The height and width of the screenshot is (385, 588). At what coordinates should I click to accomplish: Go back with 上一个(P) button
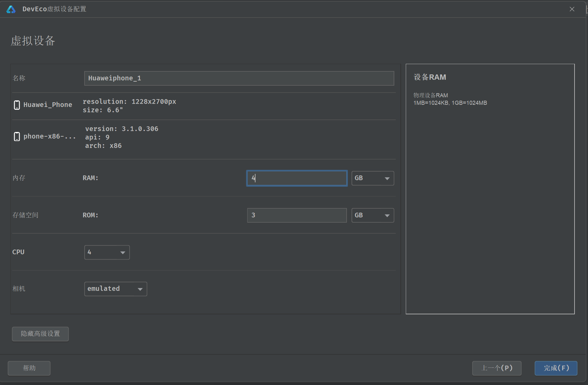point(497,368)
